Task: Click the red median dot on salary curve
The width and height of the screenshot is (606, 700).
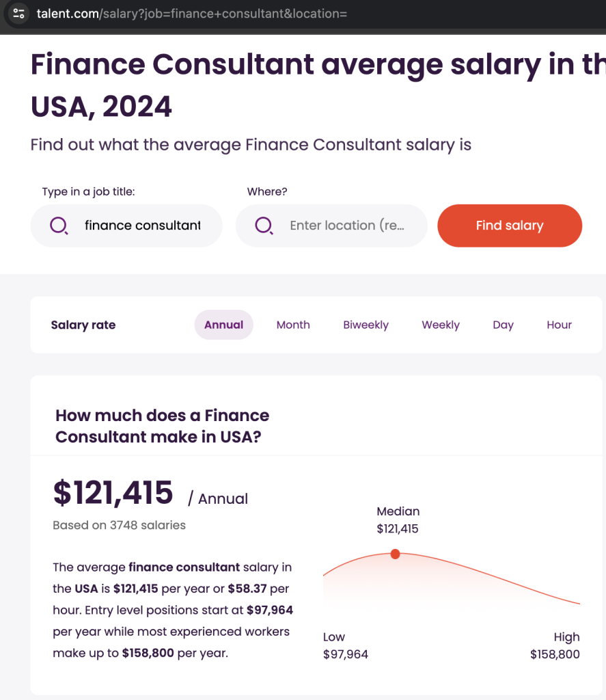Action: pyautogui.click(x=395, y=554)
